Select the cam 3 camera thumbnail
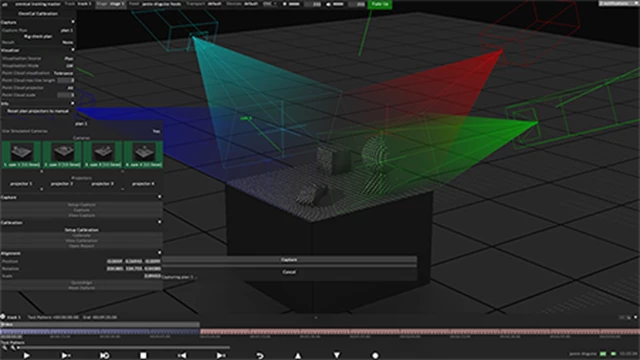The height and width of the screenshot is (360, 640). click(102, 154)
